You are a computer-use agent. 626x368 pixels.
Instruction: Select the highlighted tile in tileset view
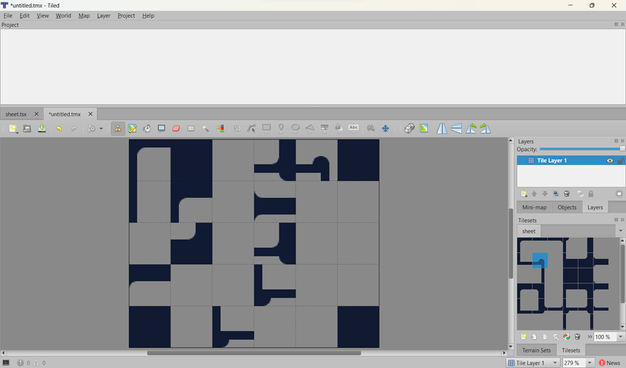click(x=540, y=261)
